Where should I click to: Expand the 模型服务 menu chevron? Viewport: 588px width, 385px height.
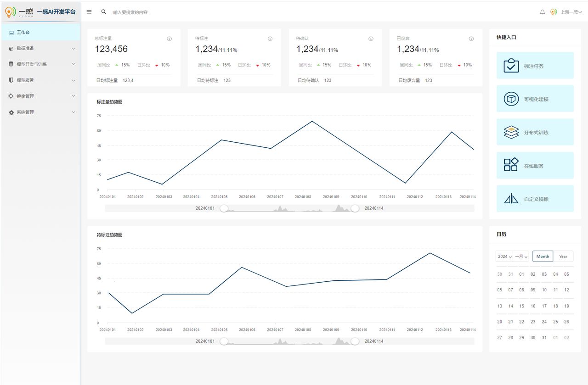pos(73,80)
